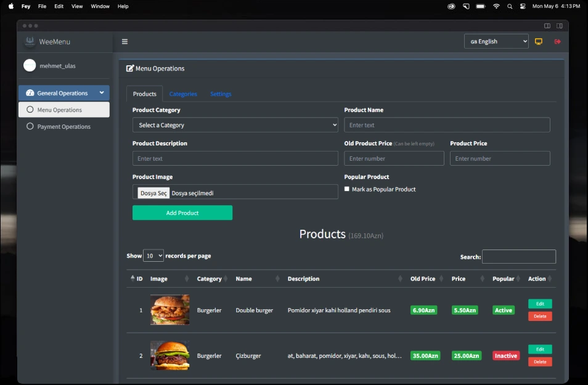Sort the table by Image column

[x=169, y=278]
